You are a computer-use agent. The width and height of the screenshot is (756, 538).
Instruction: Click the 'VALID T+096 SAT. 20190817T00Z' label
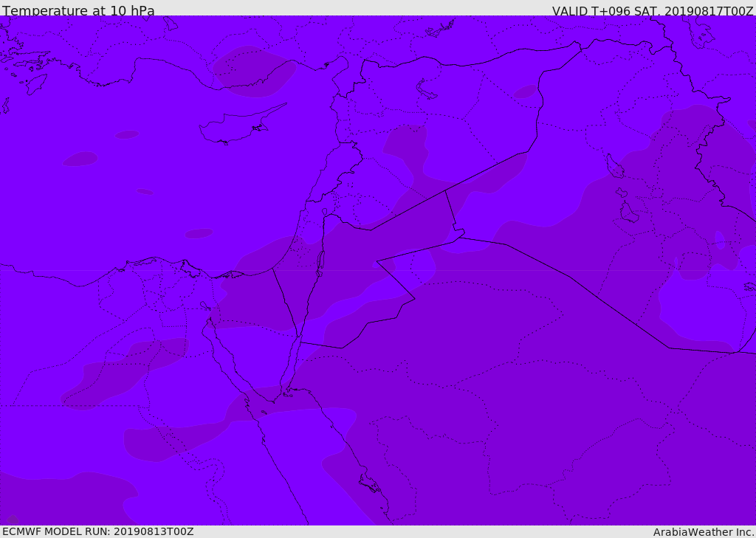(x=653, y=10)
